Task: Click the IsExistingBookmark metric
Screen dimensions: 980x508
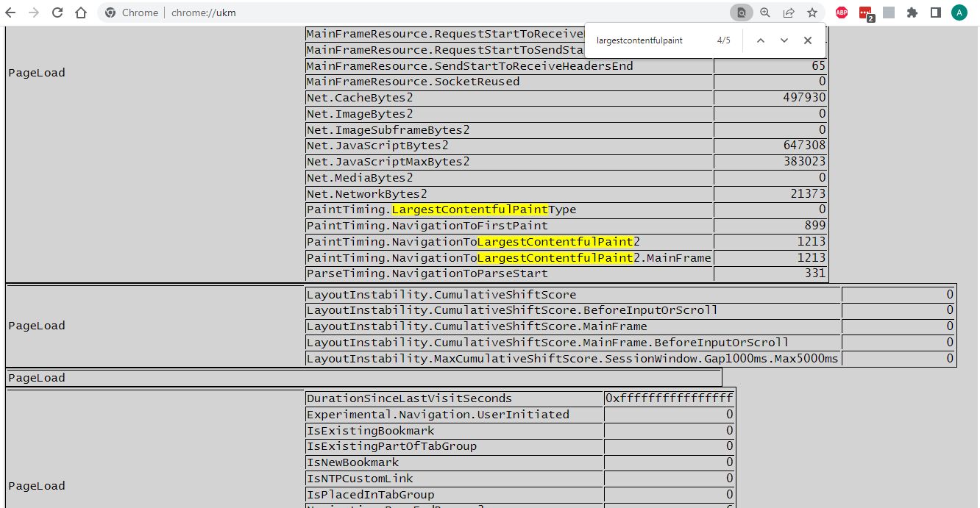Action: point(370,431)
